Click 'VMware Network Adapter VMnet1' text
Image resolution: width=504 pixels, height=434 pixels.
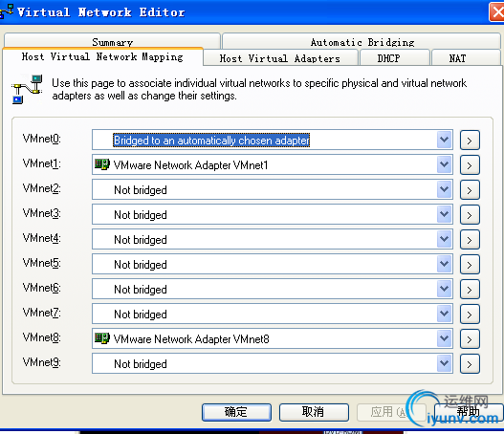pos(190,165)
